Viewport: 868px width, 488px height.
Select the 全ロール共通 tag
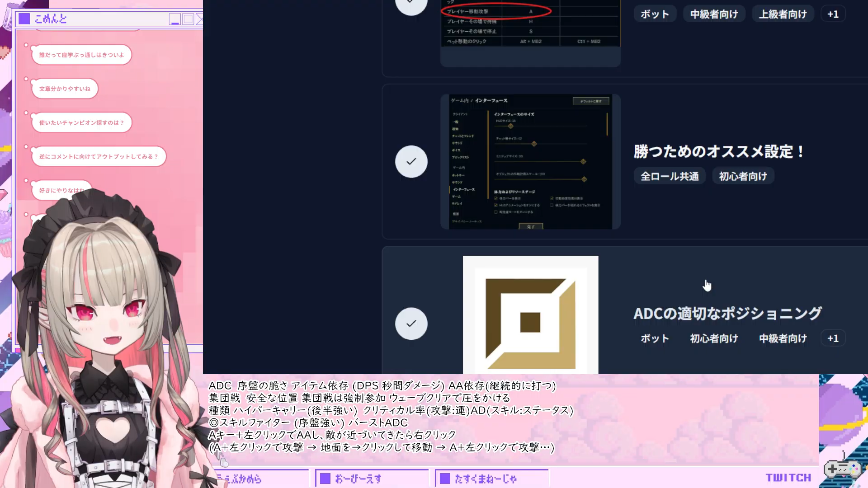tap(670, 176)
